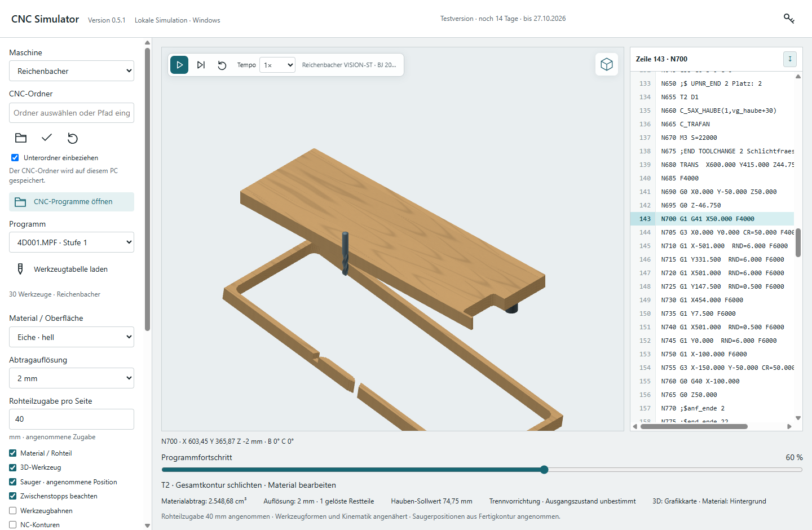Click code line N765 G0 Z50.000
Image resolution: width=812 pixels, height=530 pixels.
(712, 395)
